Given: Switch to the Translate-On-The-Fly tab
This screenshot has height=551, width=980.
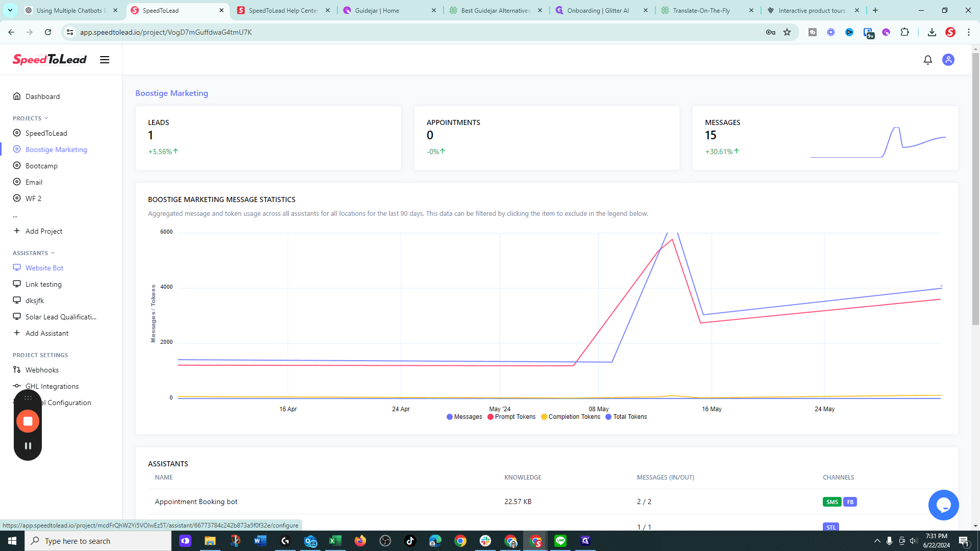Looking at the screenshot, I should click(707, 10).
